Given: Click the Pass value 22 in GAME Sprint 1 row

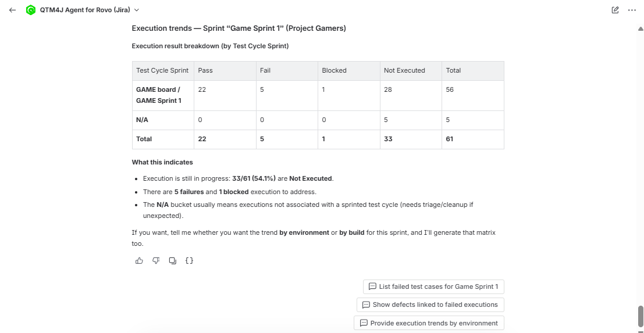Looking at the screenshot, I should [225, 95].
